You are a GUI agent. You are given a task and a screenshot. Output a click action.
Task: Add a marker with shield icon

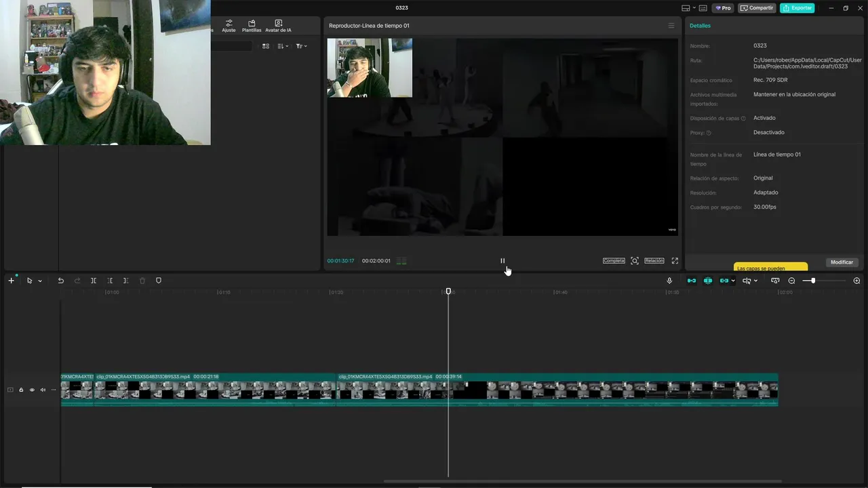pos(159,281)
